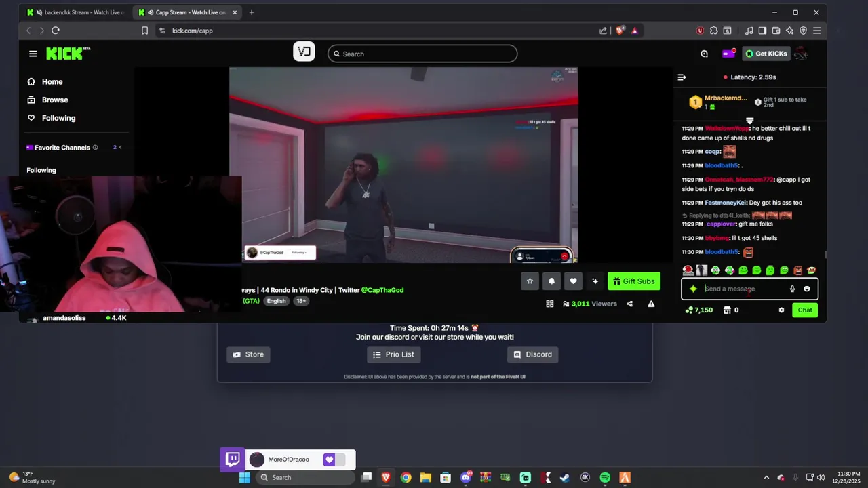Click the KICK logo
This screenshot has width=868, height=488.
(x=68, y=54)
